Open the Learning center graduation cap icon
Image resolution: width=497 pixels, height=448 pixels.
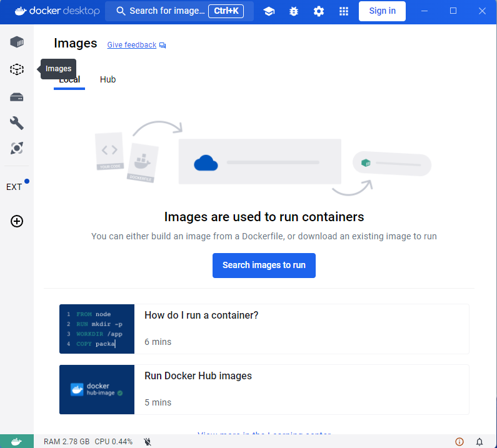[269, 11]
